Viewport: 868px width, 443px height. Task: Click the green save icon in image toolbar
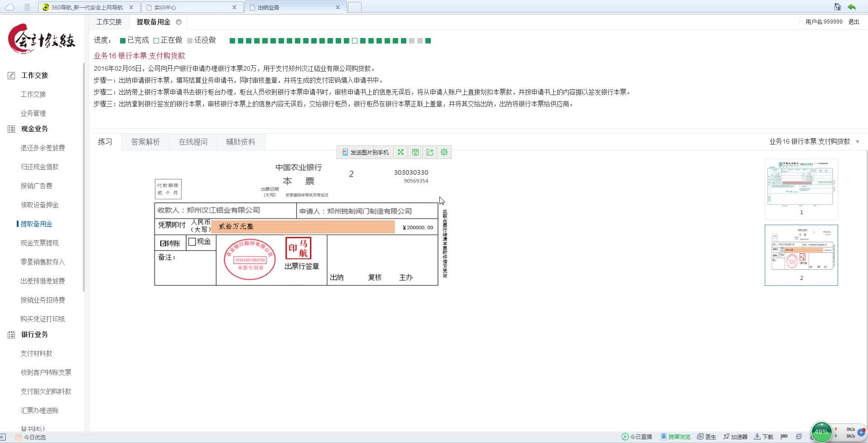coord(415,152)
